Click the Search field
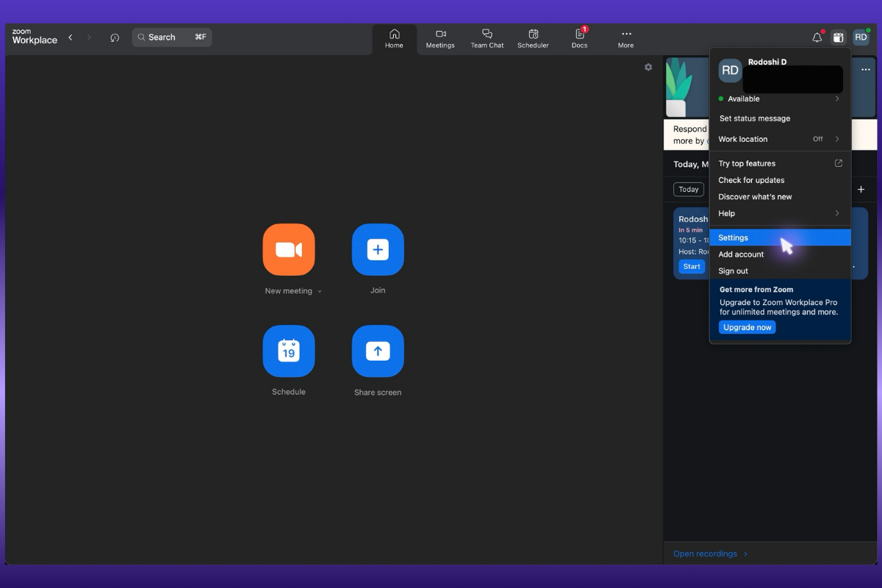Image resolution: width=882 pixels, height=588 pixels. (172, 37)
